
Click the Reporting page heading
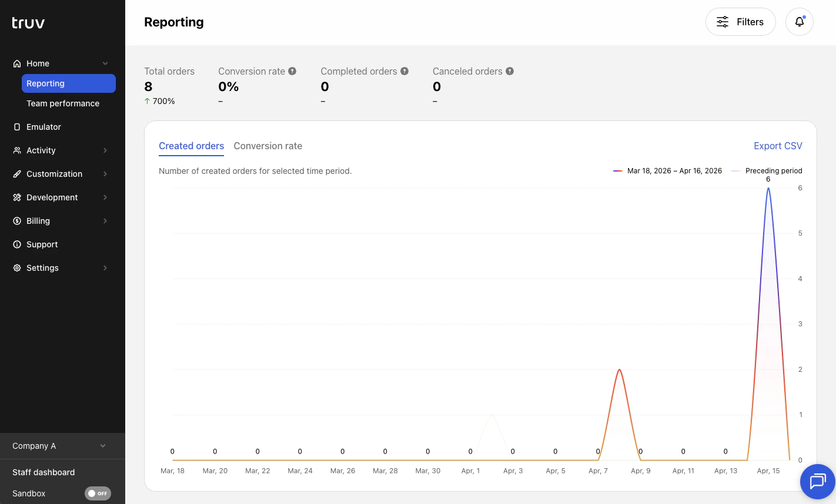174,22
